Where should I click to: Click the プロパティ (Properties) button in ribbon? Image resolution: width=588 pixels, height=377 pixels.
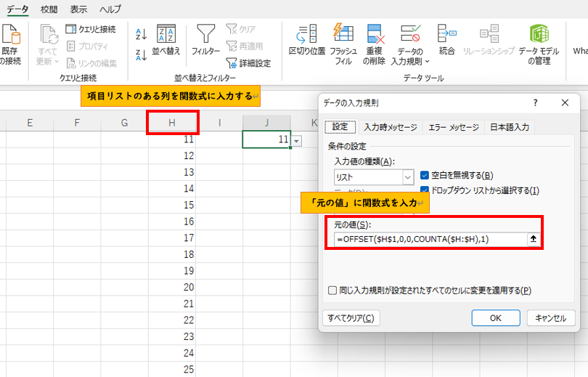click(87, 46)
